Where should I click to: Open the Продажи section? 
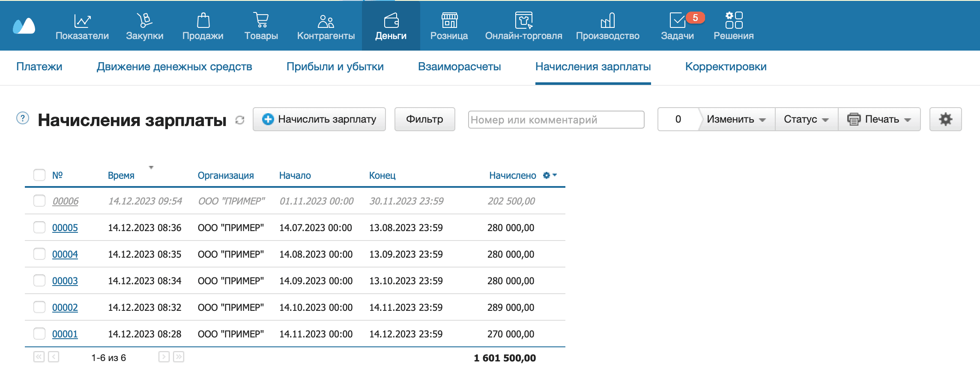tap(203, 26)
